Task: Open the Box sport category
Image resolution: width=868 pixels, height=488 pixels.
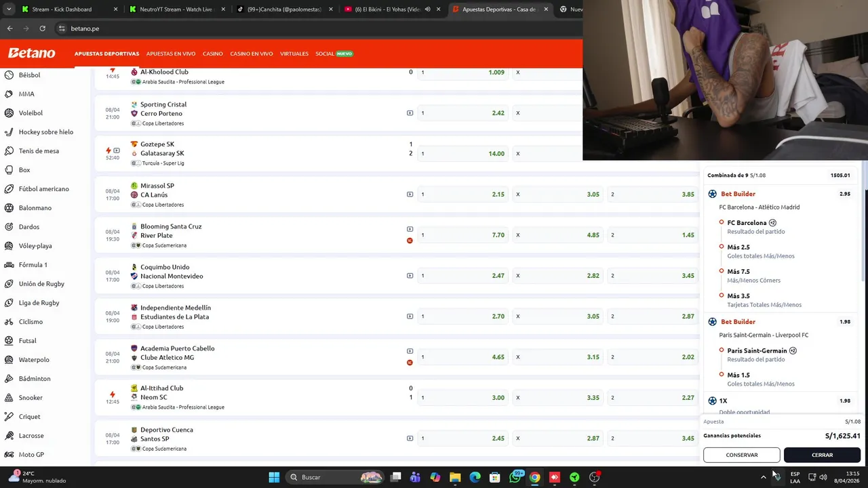Action: tap(24, 170)
